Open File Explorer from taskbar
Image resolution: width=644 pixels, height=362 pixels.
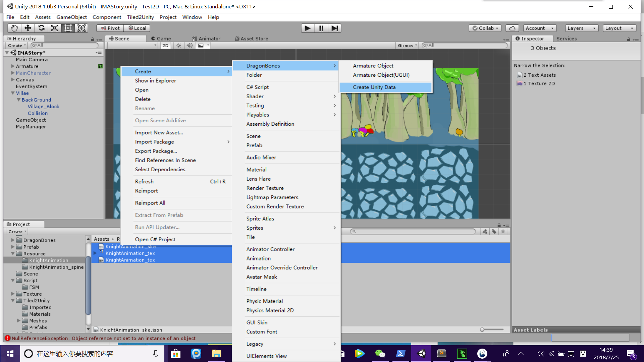[x=216, y=354]
